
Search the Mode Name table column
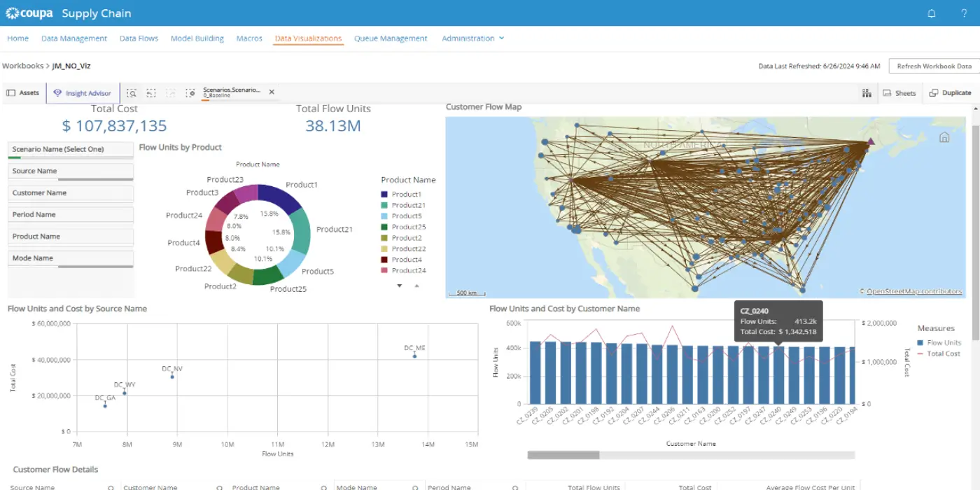(x=416, y=487)
